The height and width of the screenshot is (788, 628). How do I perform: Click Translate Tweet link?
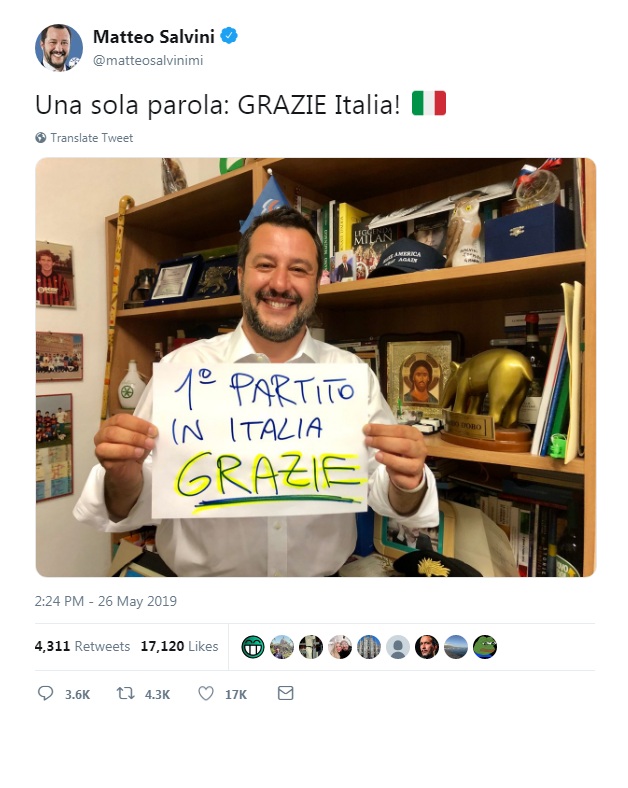coord(91,138)
